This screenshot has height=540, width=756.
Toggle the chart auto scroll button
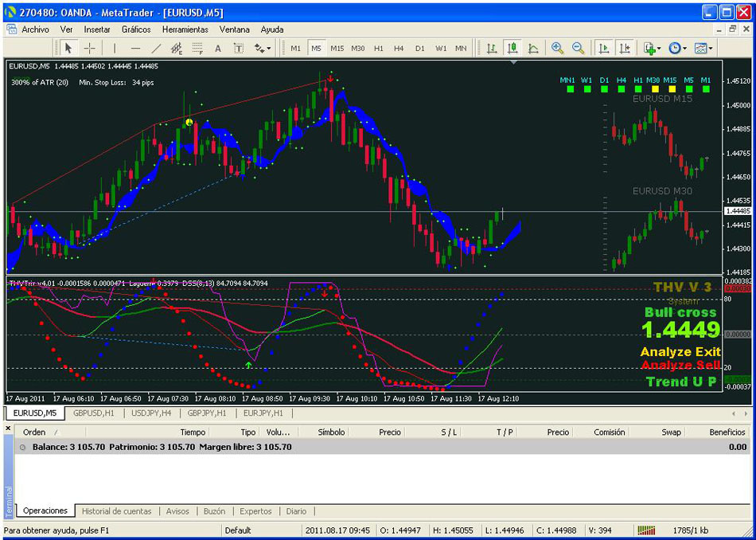[x=604, y=48]
